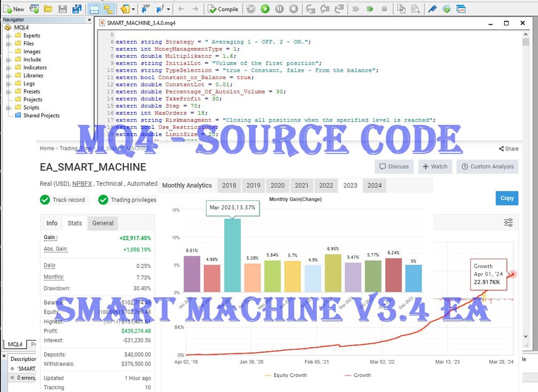The image size is (538, 392).
Task: Click the Step Out debug icon
Action: (339, 9)
